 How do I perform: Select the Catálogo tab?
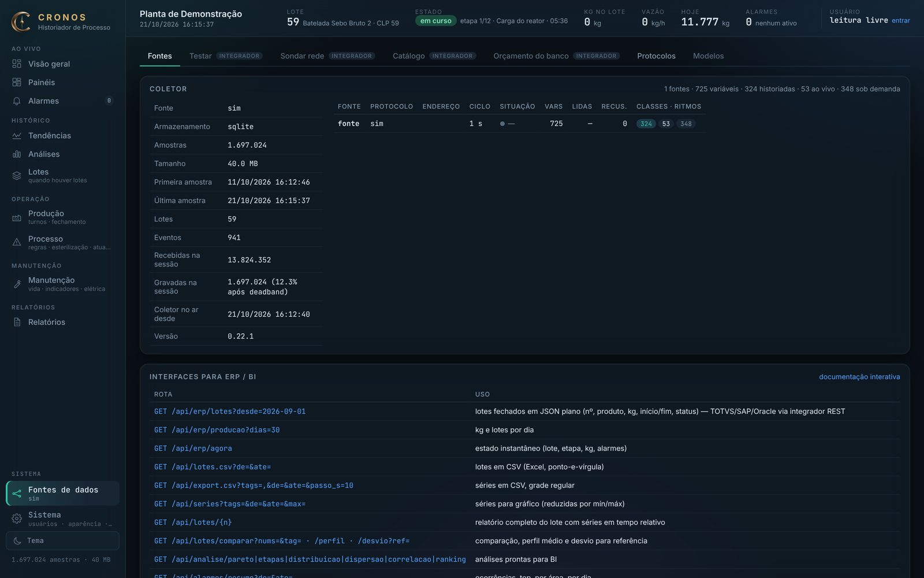point(434,56)
